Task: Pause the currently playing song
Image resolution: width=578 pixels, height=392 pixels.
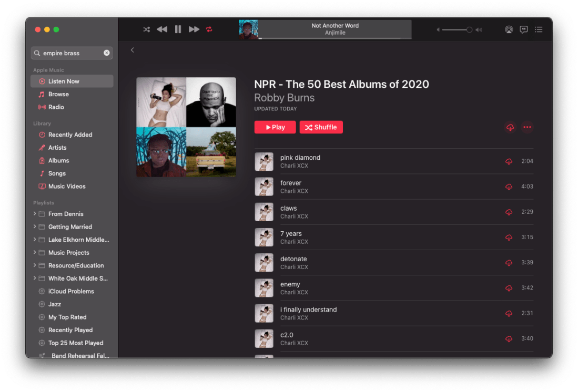Action: coord(178,29)
